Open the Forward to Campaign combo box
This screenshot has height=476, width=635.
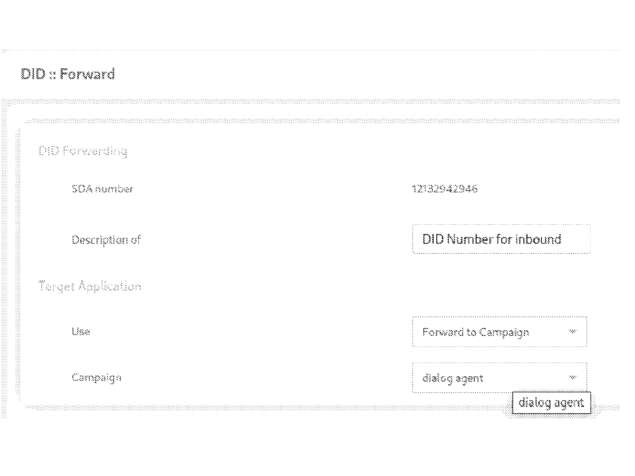pos(499,331)
